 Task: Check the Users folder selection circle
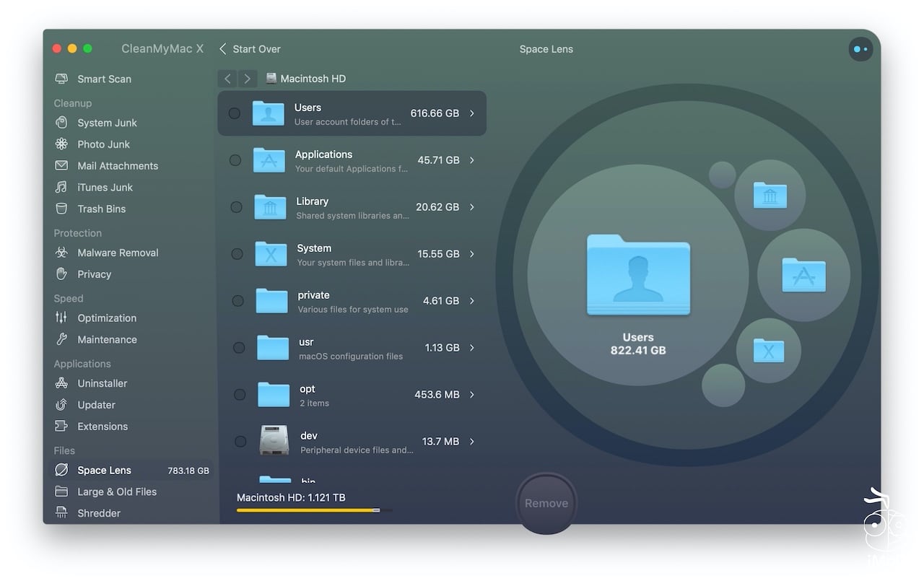[235, 113]
